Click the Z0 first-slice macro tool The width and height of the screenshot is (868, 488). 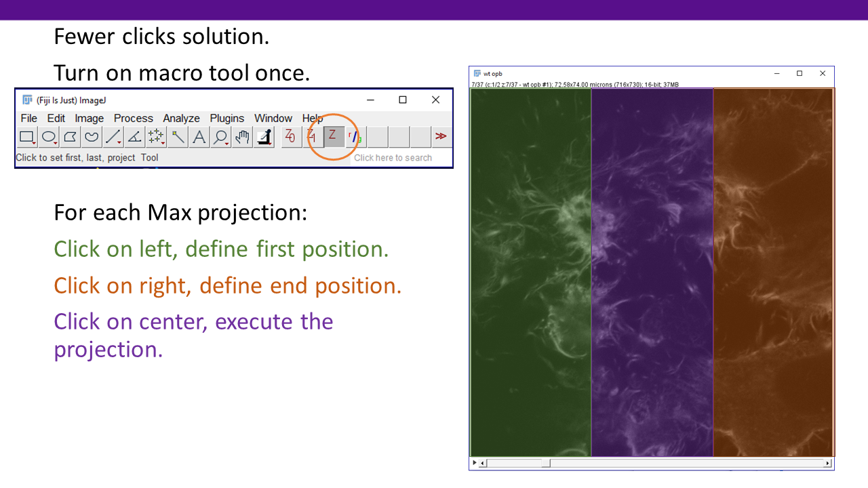click(290, 137)
